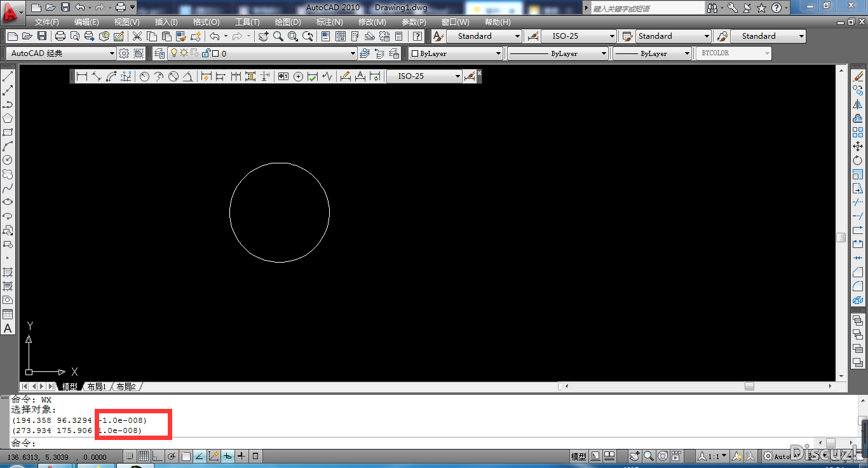Open the annotation scale 1:1 dropdown
This screenshot has width=868, height=468.
[712, 456]
